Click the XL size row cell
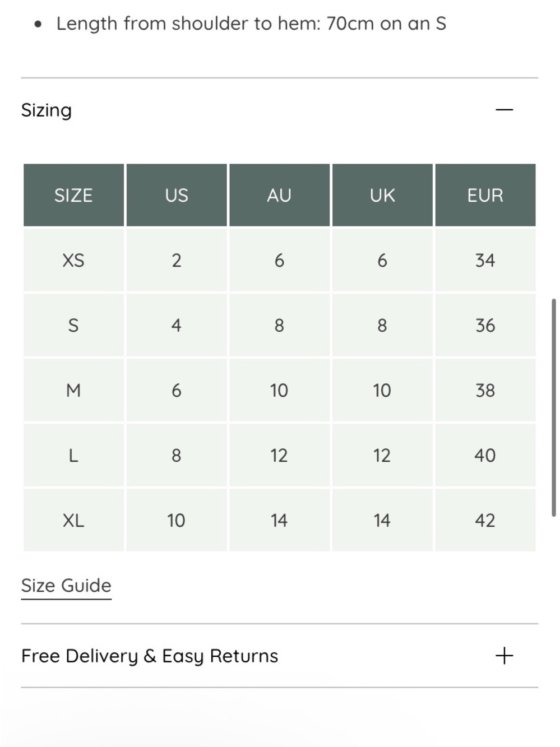Image resolution: width=560 pixels, height=747 pixels. (x=73, y=520)
